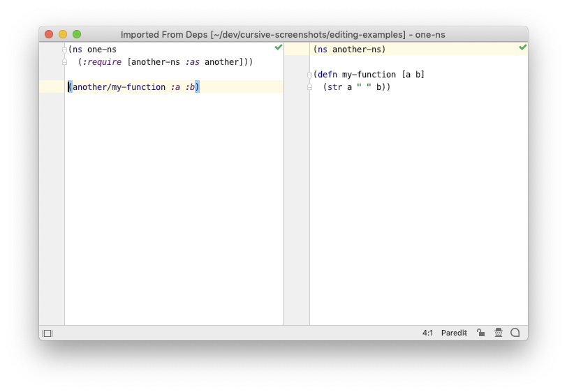Click the fold end marker on str line

[309, 87]
